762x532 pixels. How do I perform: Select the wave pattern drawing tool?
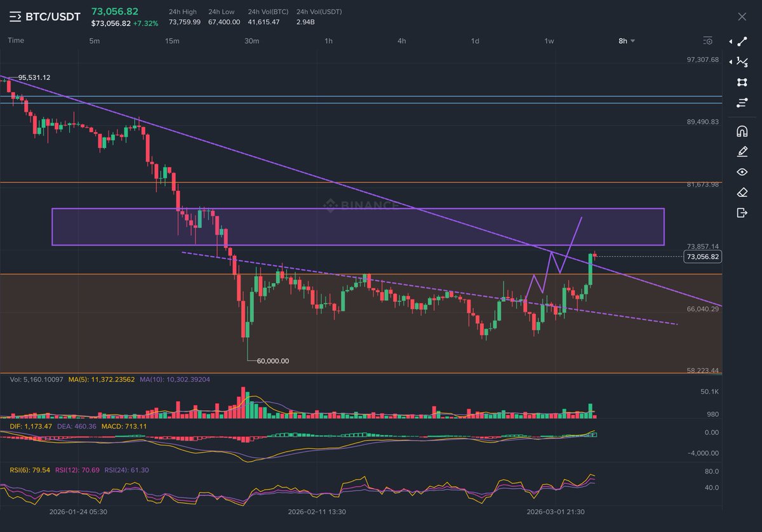[742, 62]
